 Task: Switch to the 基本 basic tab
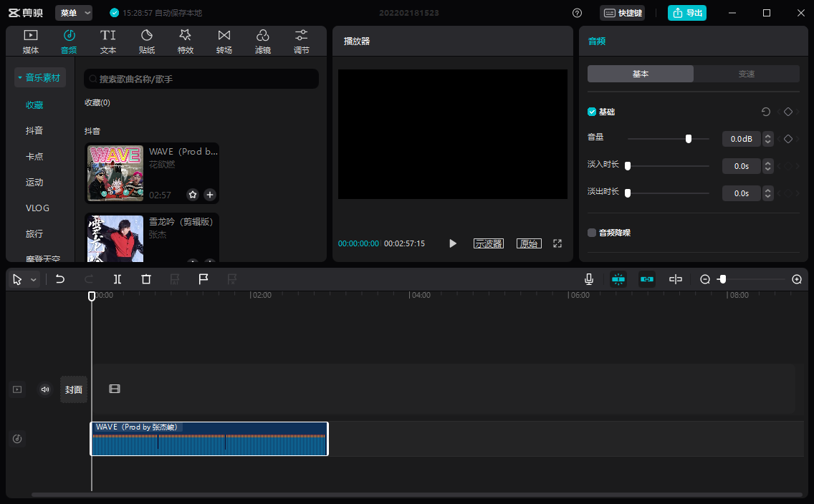[641, 74]
